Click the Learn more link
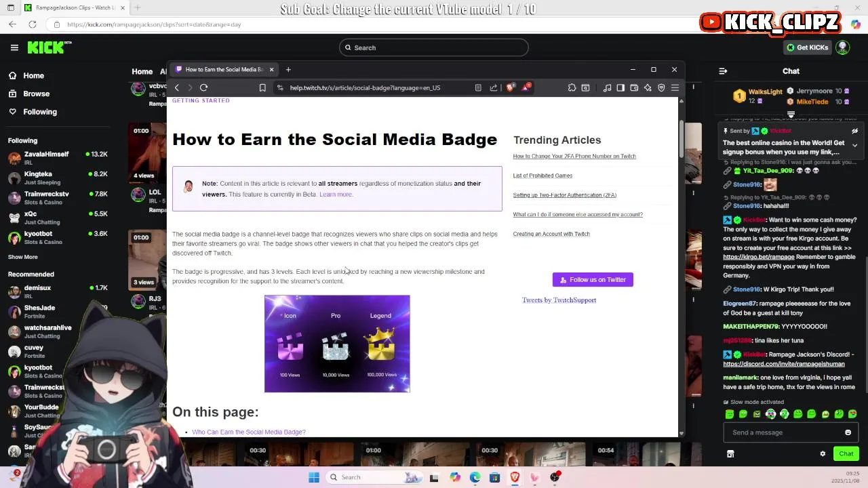The image size is (868, 488). [336, 195]
